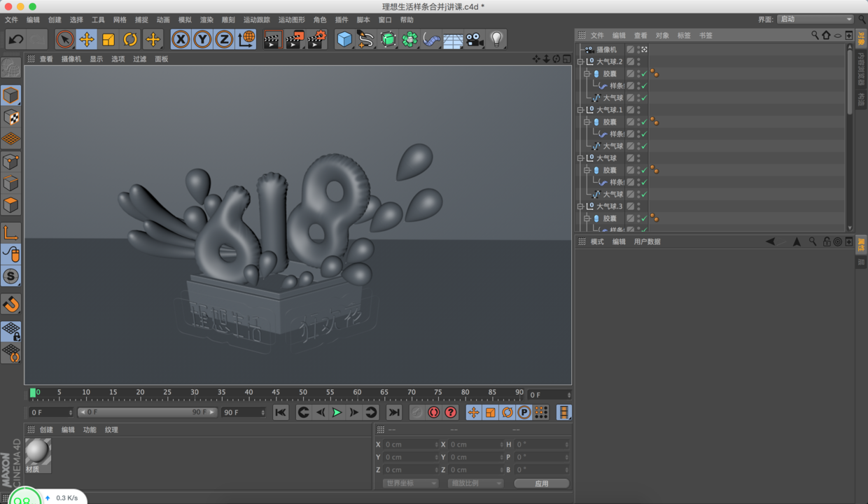The height and width of the screenshot is (504, 868).
Task: Open the green array/cloner generator icon
Action: coord(409,39)
